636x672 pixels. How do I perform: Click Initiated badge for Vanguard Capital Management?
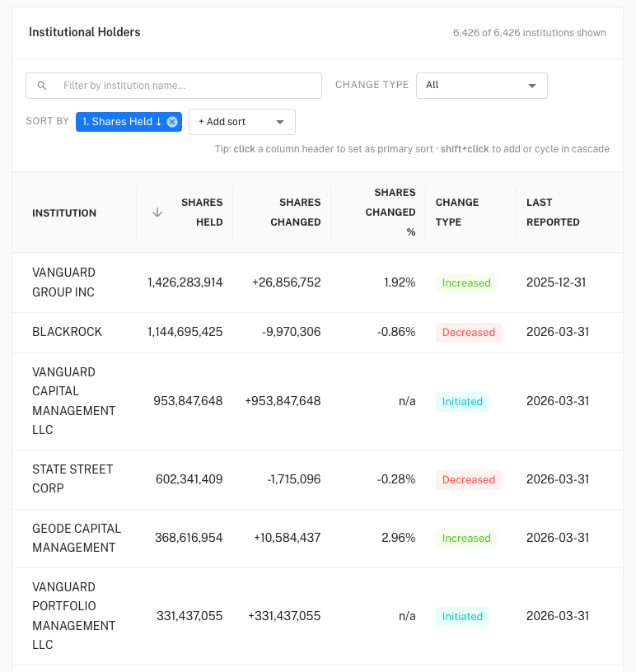pos(462,402)
